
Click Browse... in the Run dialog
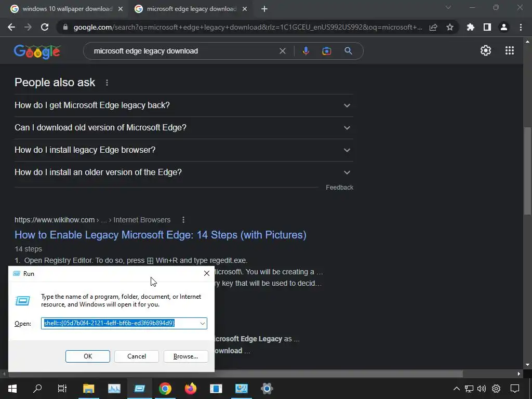tap(185, 356)
